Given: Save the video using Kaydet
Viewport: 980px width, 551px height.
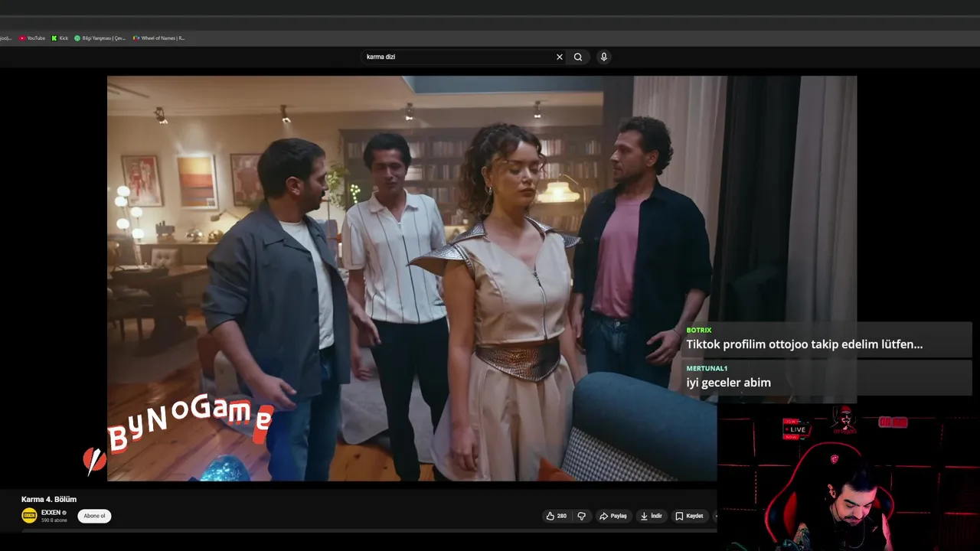Looking at the screenshot, I should click(689, 516).
